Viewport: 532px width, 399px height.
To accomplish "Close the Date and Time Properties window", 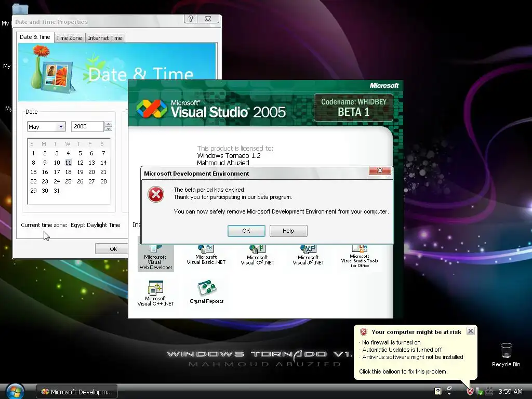I will 208,19.
